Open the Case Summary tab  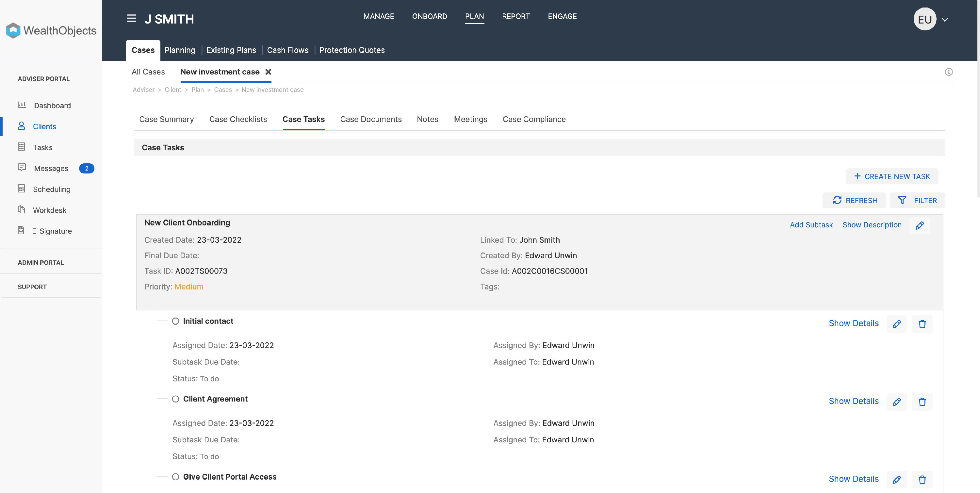(x=166, y=119)
